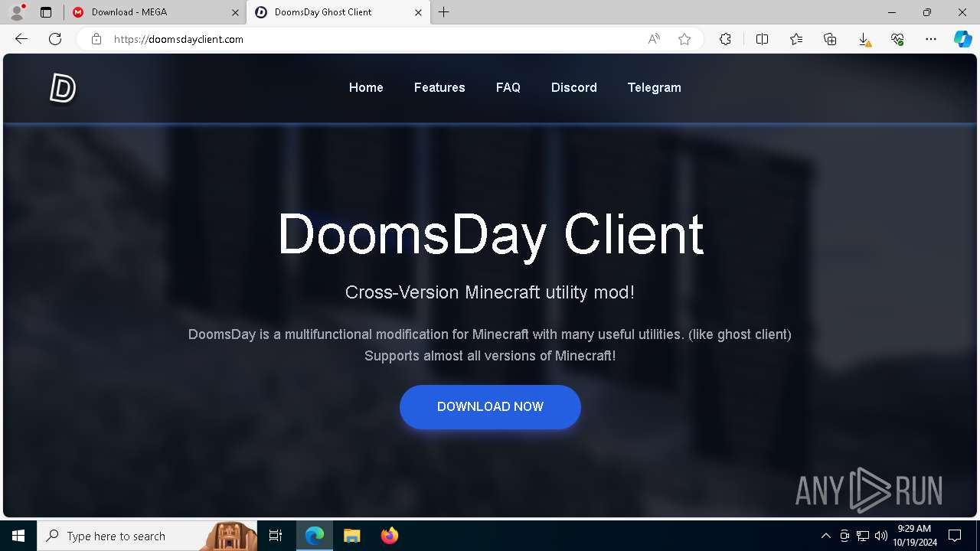
Task: Open the volume control tray icon
Action: pyautogui.click(x=881, y=536)
